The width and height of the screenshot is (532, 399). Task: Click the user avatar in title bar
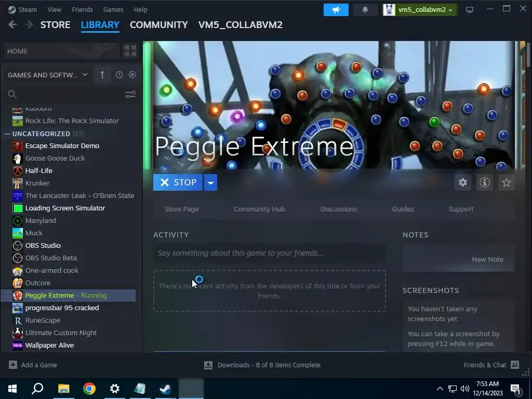(389, 10)
